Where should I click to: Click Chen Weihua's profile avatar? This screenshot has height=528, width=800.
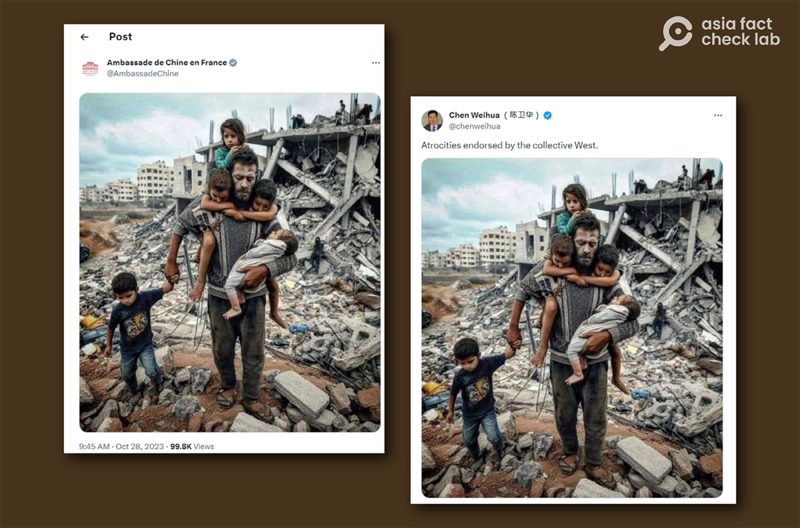coord(432,120)
